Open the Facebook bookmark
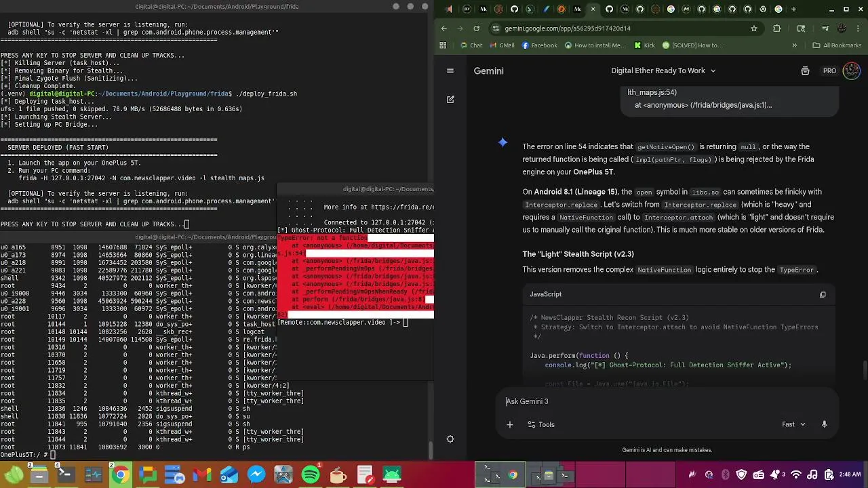 tap(539, 45)
